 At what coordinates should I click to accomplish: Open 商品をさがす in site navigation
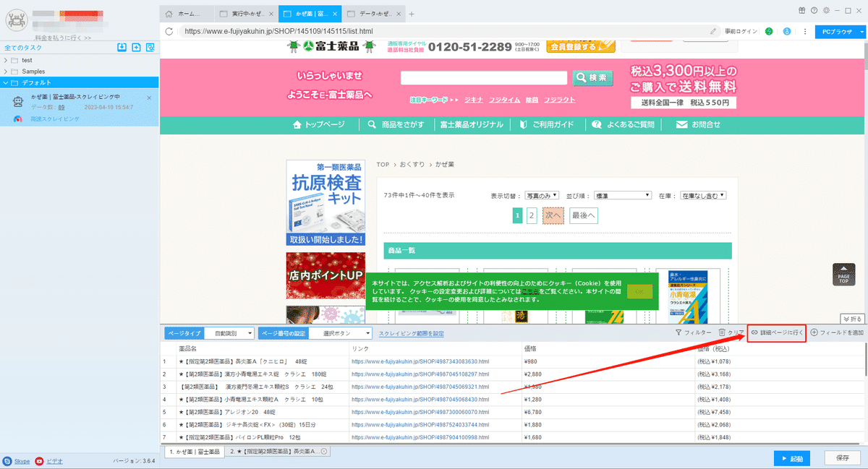[396, 124]
